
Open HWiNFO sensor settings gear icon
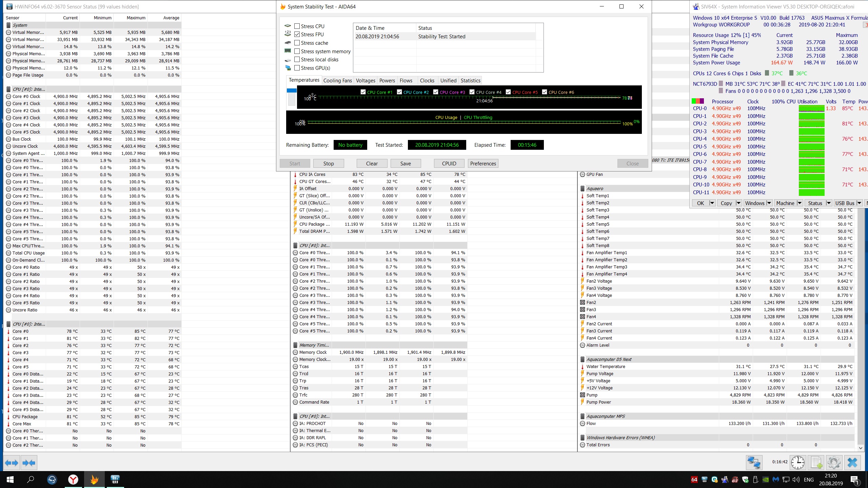(834, 463)
